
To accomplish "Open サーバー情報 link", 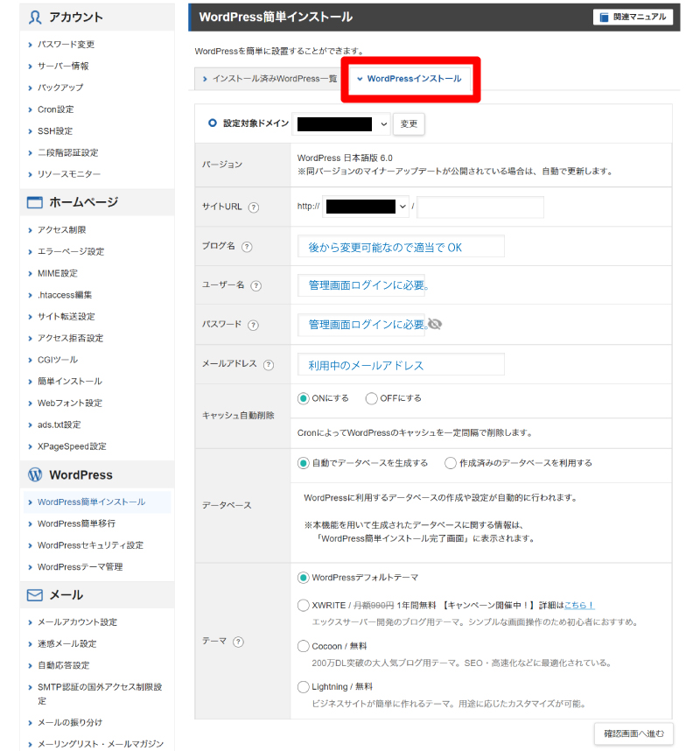I will point(63,66).
